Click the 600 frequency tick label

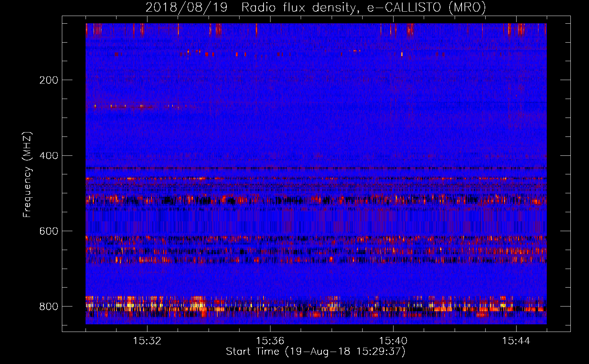(49, 231)
